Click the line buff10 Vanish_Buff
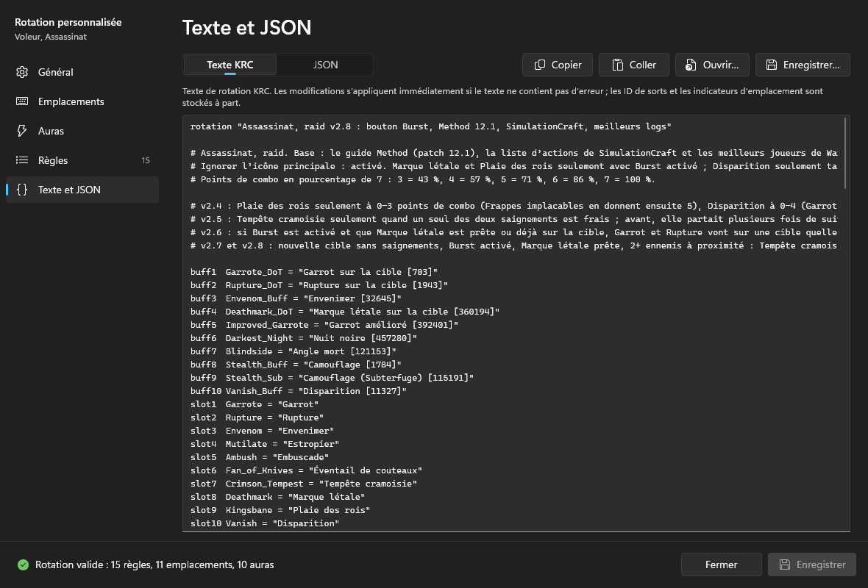The height and width of the screenshot is (588, 868). (299, 391)
